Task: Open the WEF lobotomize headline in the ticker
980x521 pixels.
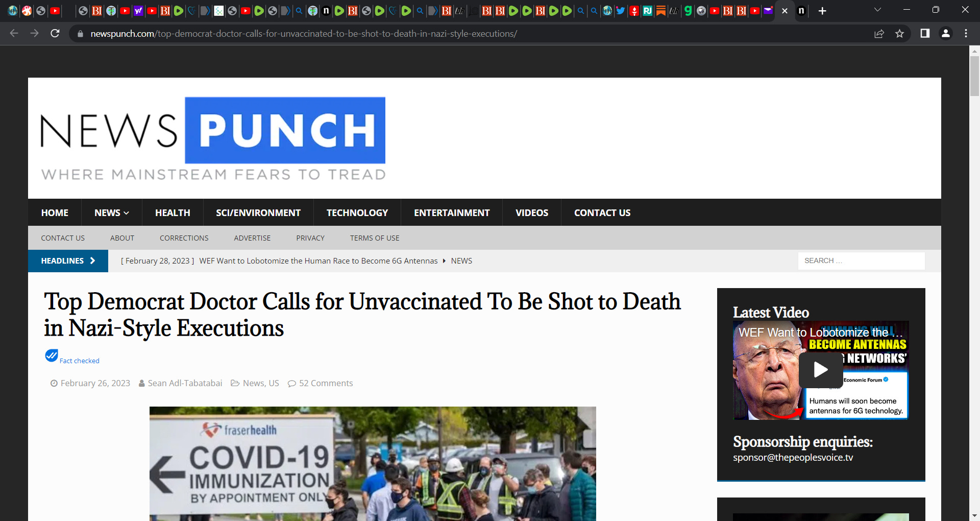Action: pyautogui.click(x=318, y=260)
